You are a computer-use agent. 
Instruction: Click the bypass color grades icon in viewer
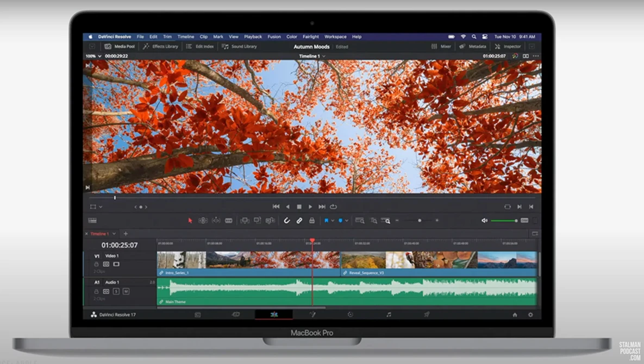point(515,56)
